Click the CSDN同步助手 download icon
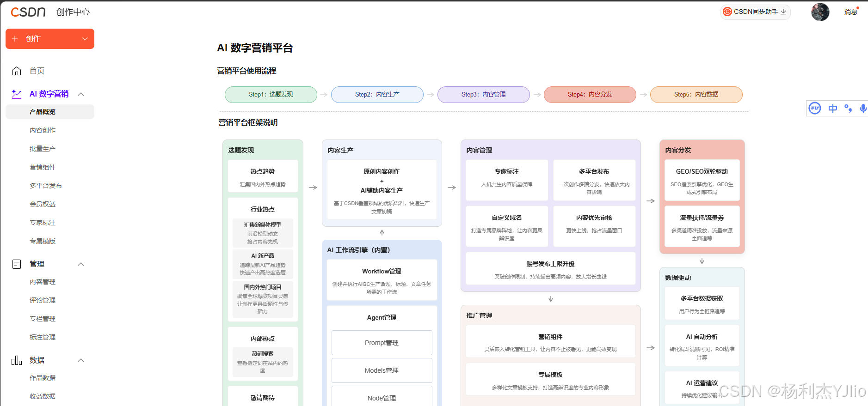The width and height of the screenshot is (868, 406). (783, 12)
